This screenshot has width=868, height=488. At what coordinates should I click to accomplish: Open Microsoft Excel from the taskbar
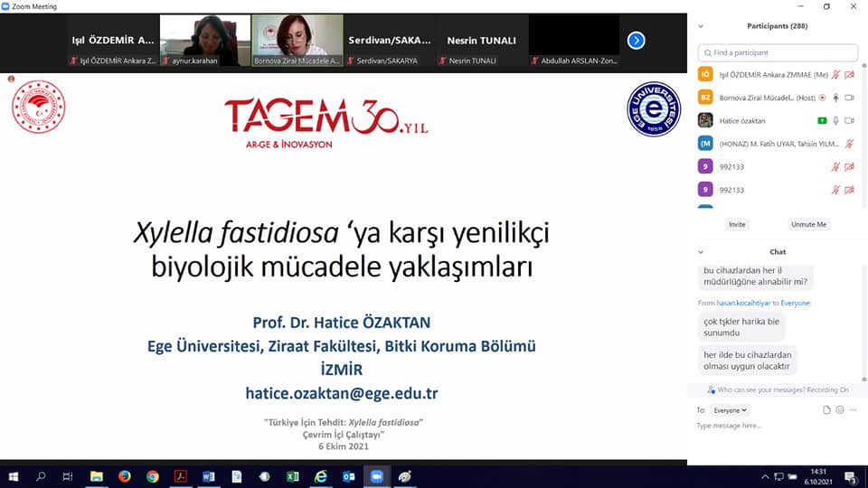pyautogui.click(x=292, y=476)
